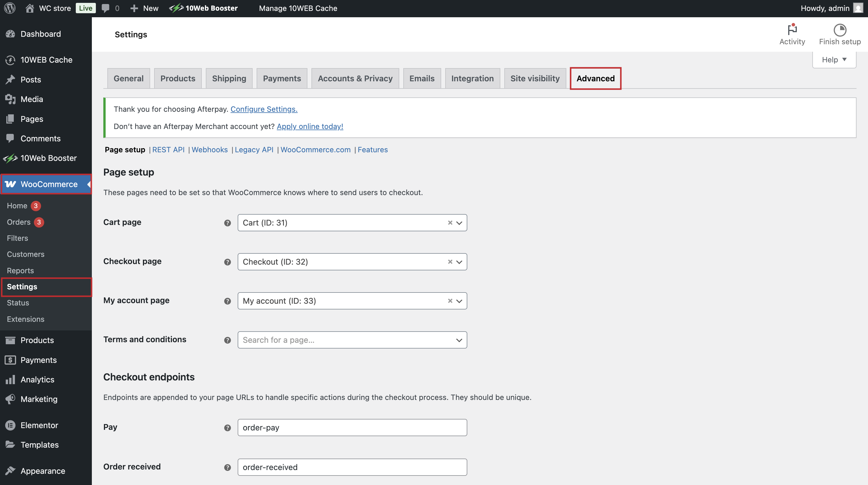Click the Configure Settings link
The image size is (868, 485).
tap(263, 109)
